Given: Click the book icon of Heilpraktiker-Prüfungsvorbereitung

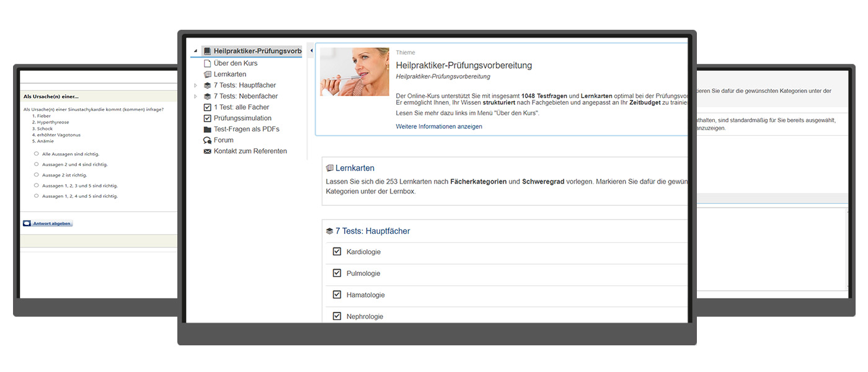Looking at the screenshot, I should click(x=207, y=51).
